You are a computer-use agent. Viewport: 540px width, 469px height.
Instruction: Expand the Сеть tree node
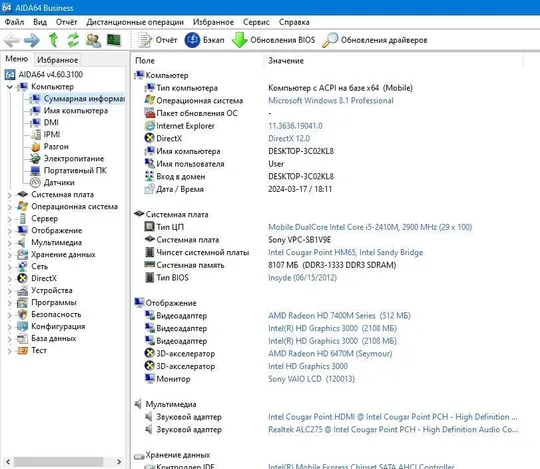coord(10,267)
